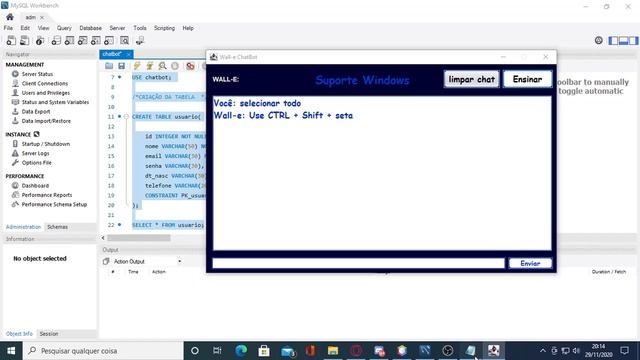The width and height of the screenshot is (640, 360).
Task: Open Server Logs
Action: [36, 153]
